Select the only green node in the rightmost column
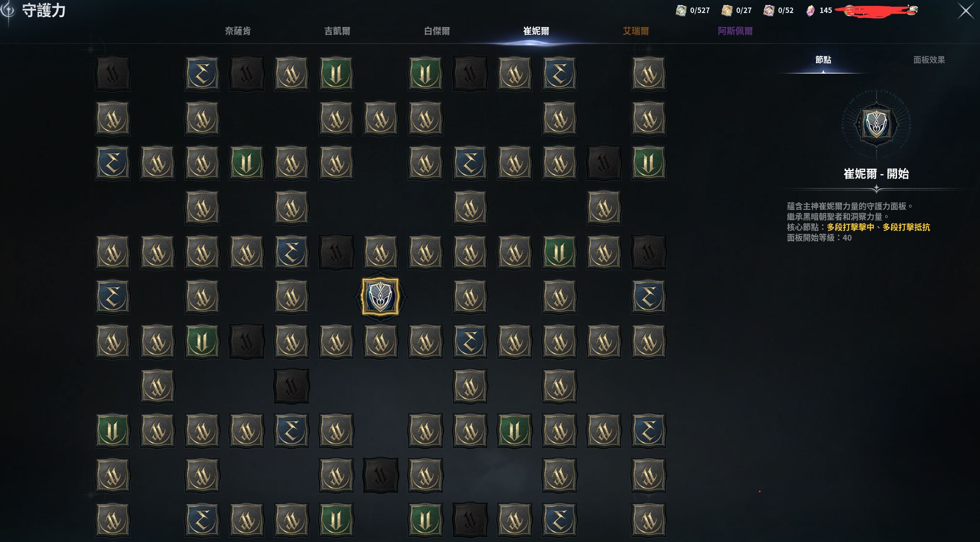The height and width of the screenshot is (542, 980). [648, 163]
